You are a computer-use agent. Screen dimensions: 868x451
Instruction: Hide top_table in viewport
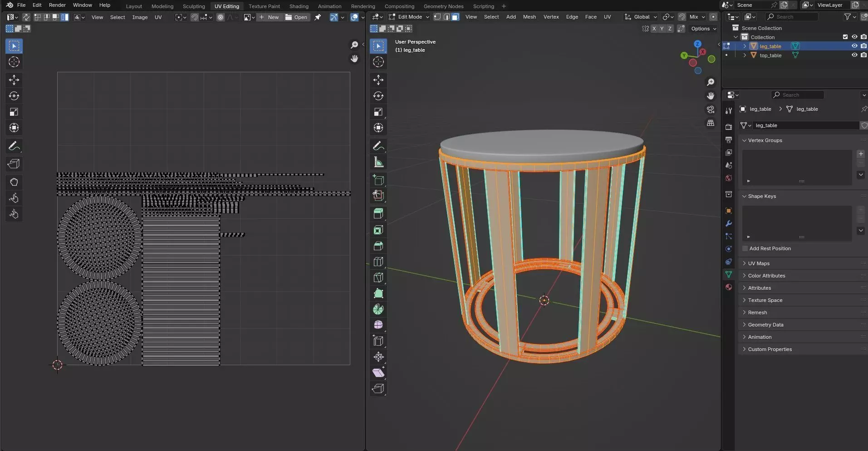pos(854,55)
